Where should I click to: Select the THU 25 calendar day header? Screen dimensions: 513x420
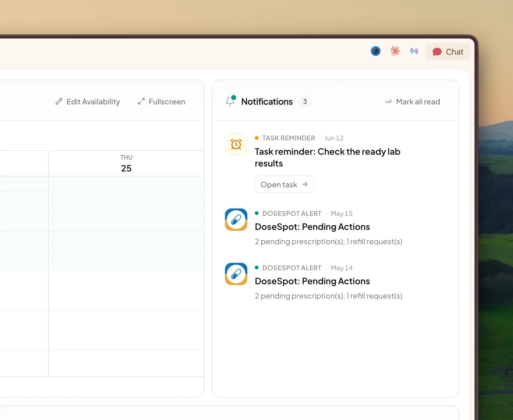(126, 163)
